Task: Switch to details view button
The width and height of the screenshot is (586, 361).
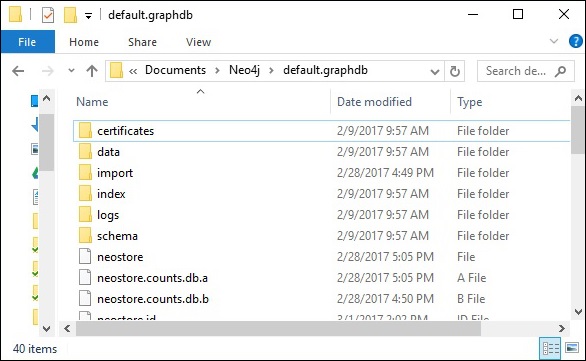Action: 550,348
